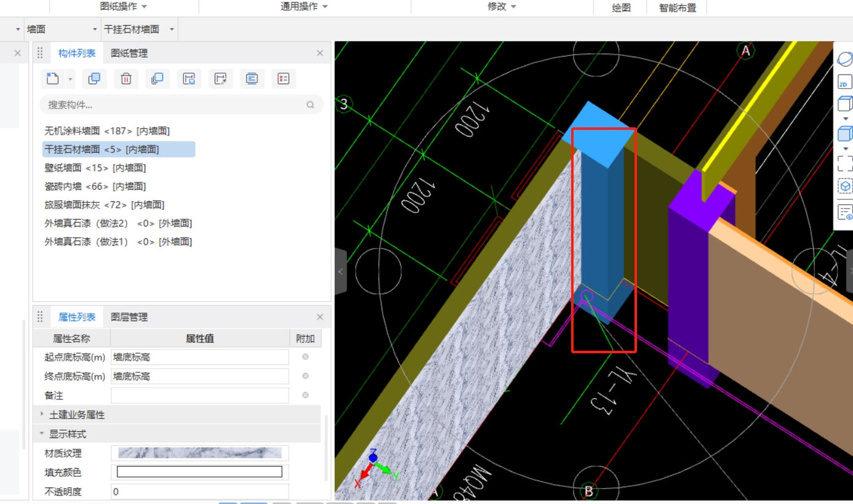853x504 pixels.
Task: Click the wireframe cube view icon
Action: click(x=845, y=103)
